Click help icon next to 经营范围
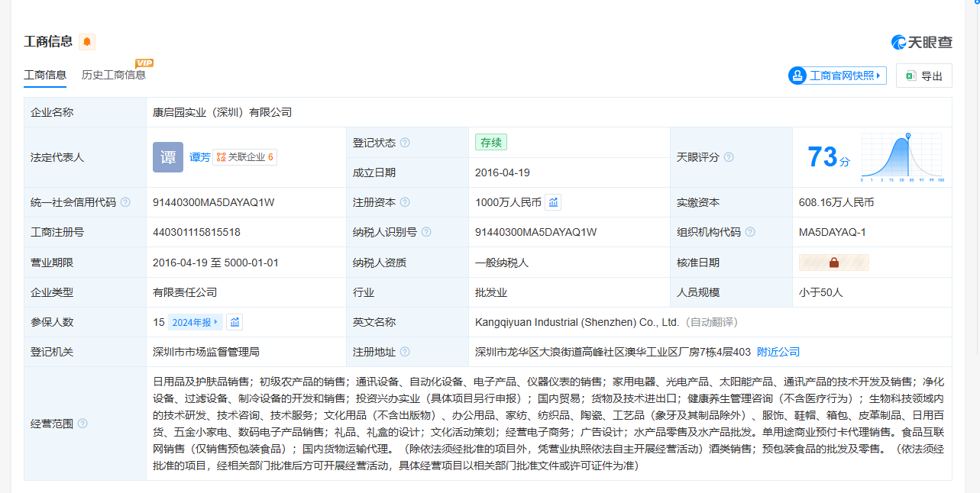This screenshot has width=980, height=493. point(82,424)
